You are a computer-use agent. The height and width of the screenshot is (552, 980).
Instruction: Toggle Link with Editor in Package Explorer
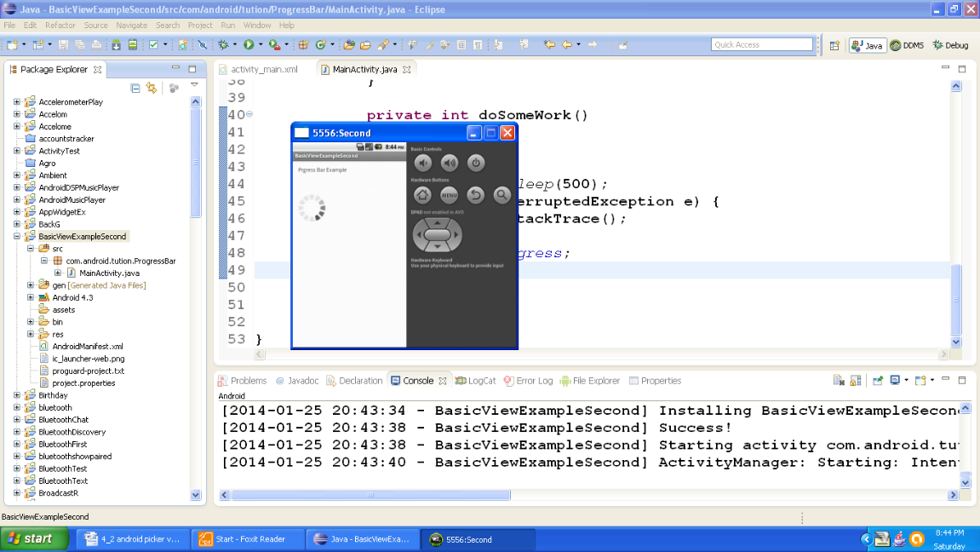[152, 88]
